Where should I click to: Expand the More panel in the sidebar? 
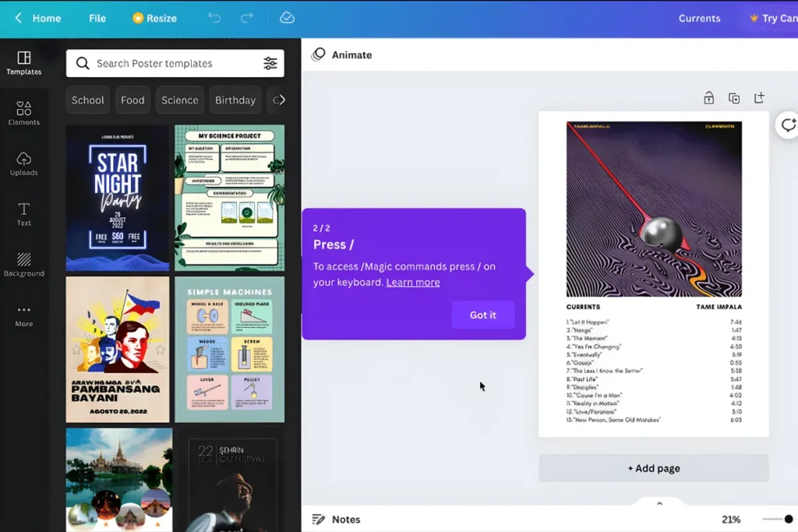point(24,315)
